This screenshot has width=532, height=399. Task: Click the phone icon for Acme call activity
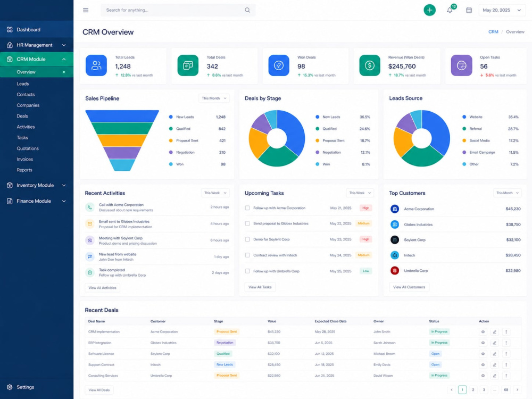pos(89,207)
